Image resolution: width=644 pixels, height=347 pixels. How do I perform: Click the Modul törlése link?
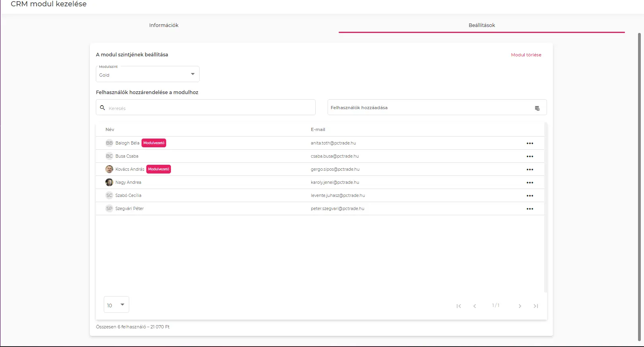coord(526,55)
